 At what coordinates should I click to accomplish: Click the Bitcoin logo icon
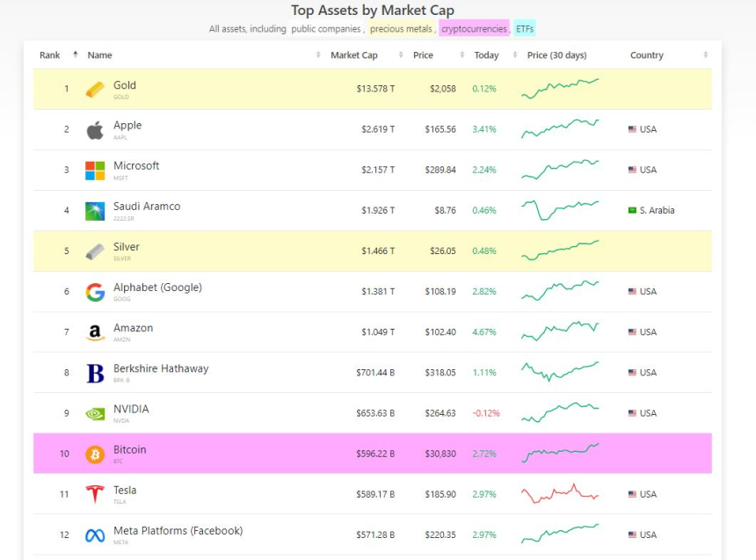point(95,455)
